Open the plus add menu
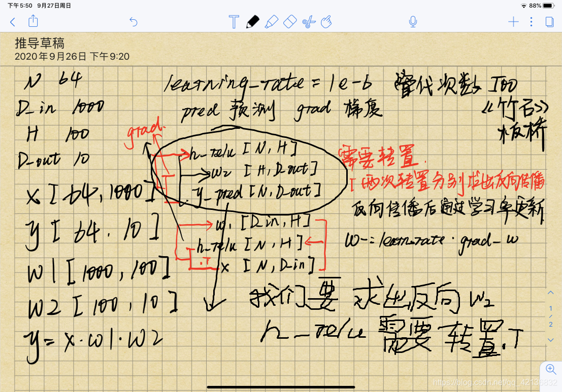Screen dimensions: 562x392 coord(513,22)
